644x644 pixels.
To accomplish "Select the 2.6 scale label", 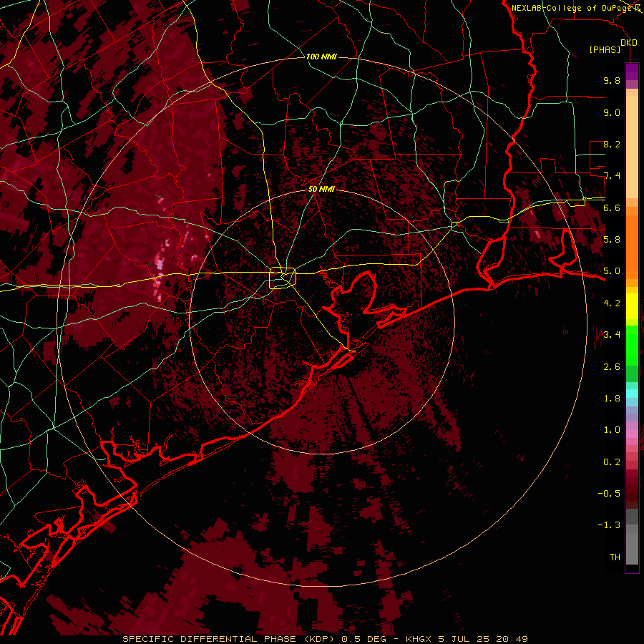I will coord(612,367).
